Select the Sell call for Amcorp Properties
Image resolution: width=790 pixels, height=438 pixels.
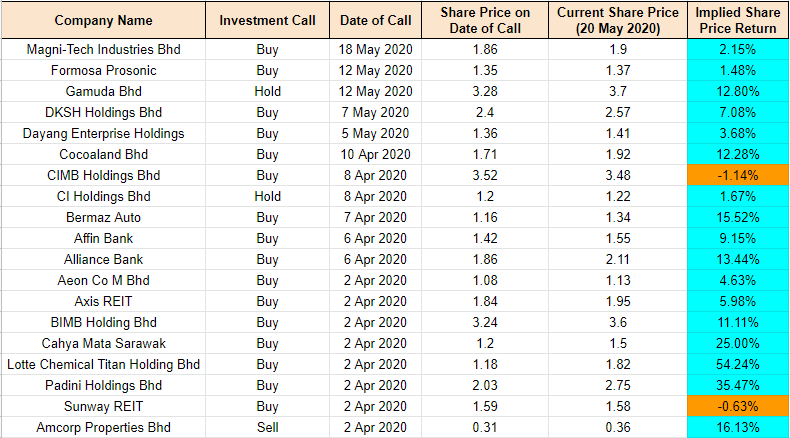coord(266,427)
